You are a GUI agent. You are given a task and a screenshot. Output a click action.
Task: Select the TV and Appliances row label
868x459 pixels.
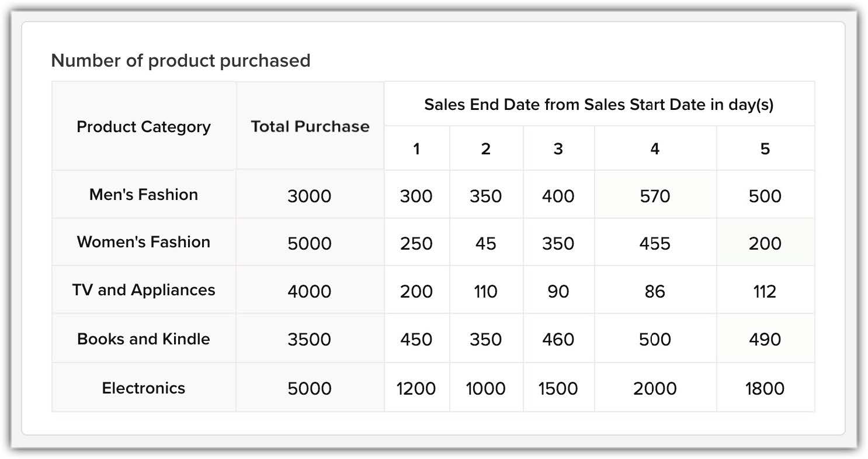point(144,290)
